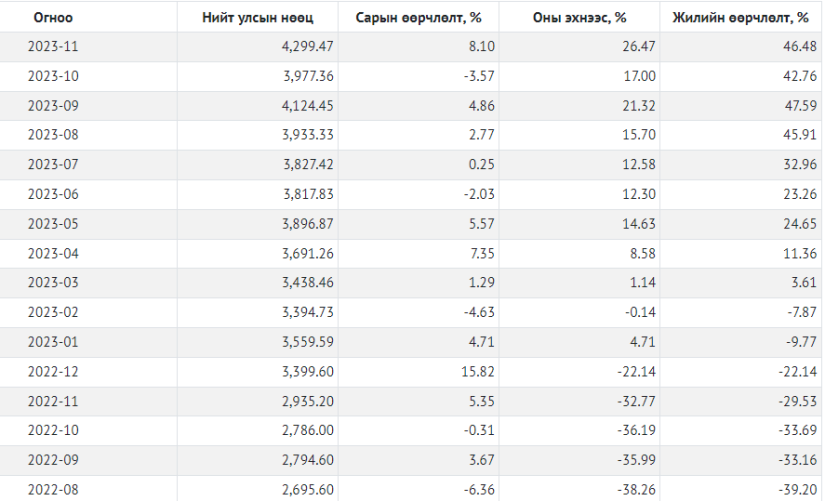Select the 8.58 year-to-date value

(642, 254)
